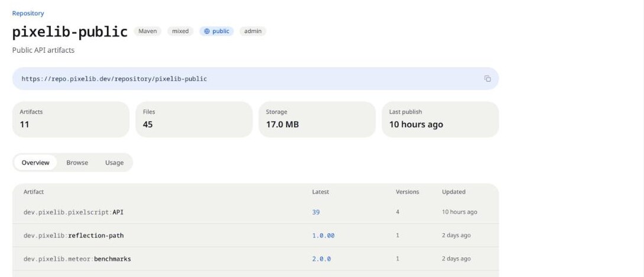The height and width of the screenshot is (277, 644).
Task: Open version 39 link for API artifact
Action: (316, 212)
